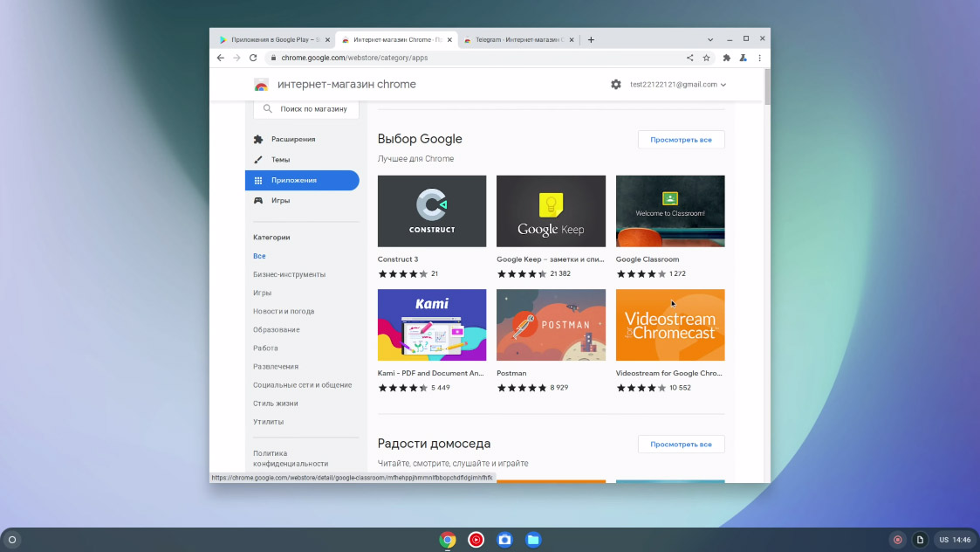Filter by Новости и погода category
Image resolution: width=980 pixels, height=552 pixels.
(284, 311)
